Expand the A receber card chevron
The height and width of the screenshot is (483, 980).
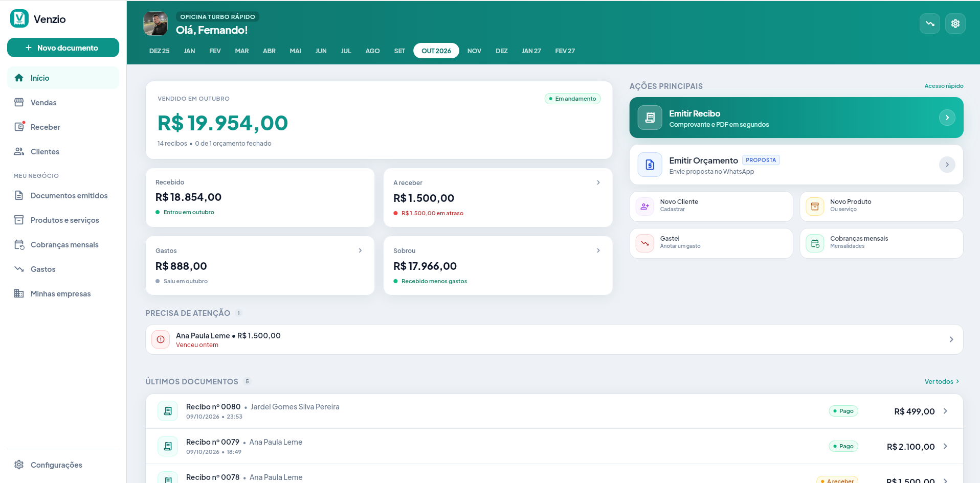[x=598, y=182]
